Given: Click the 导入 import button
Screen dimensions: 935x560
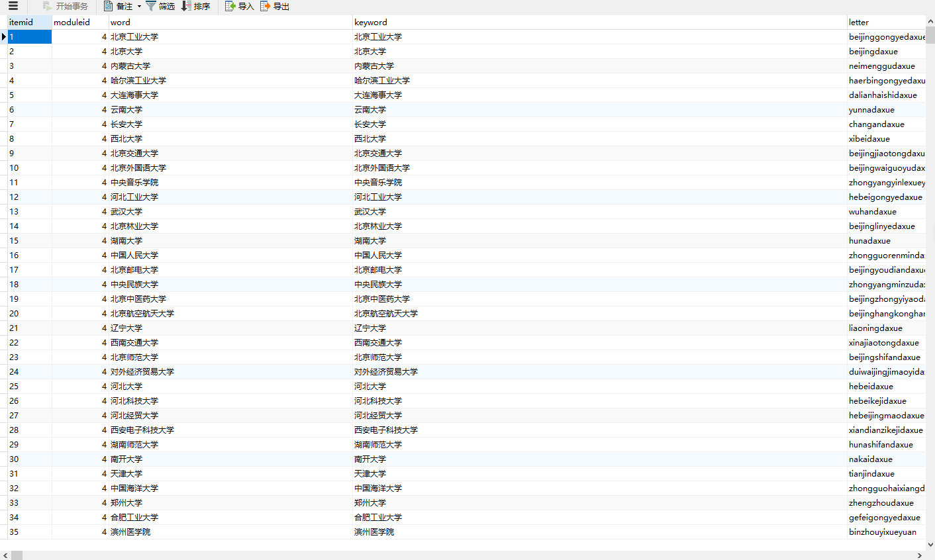Looking at the screenshot, I should click(x=239, y=6).
